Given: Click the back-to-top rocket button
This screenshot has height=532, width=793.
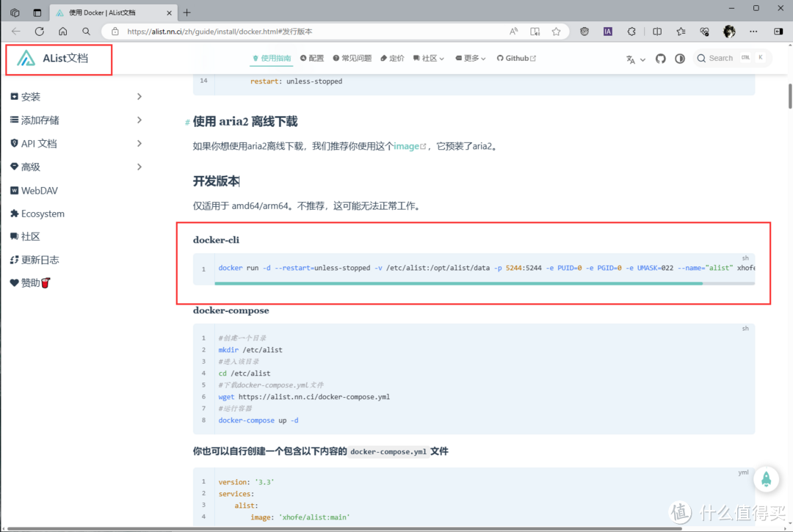Looking at the screenshot, I should [x=766, y=478].
